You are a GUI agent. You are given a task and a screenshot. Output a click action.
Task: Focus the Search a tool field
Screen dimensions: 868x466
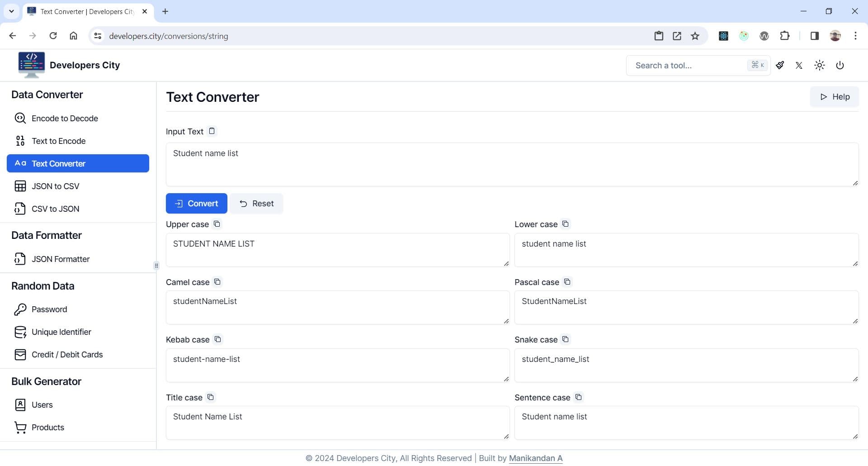click(x=687, y=65)
